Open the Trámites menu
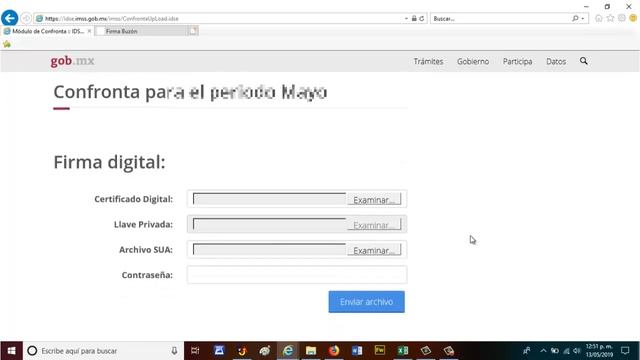This screenshot has height=360, width=640. (428, 61)
